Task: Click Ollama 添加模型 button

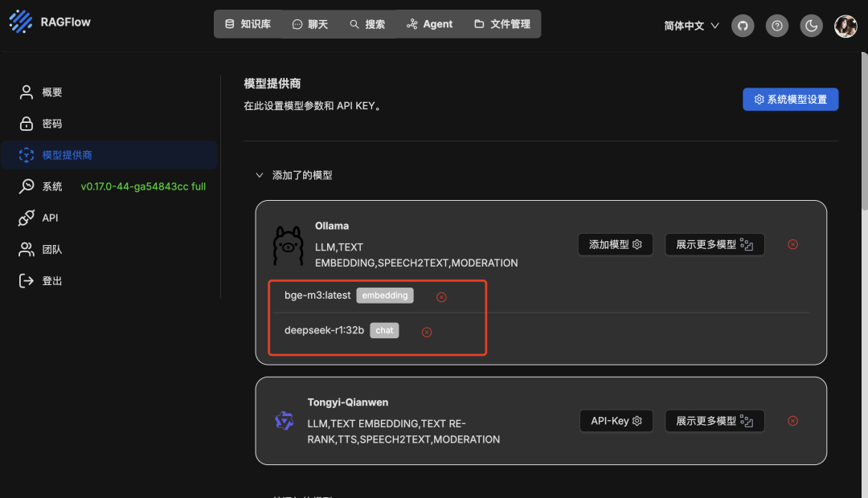Action: 615,244
